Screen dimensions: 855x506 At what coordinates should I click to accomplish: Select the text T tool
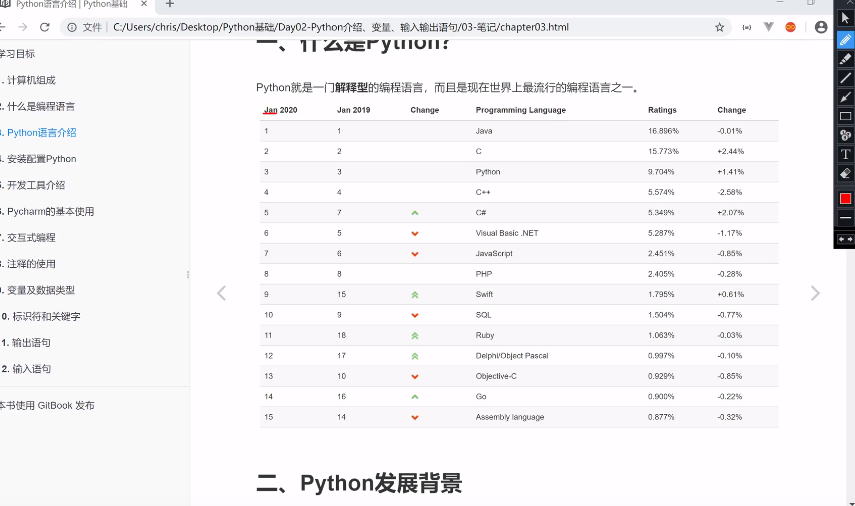845,154
